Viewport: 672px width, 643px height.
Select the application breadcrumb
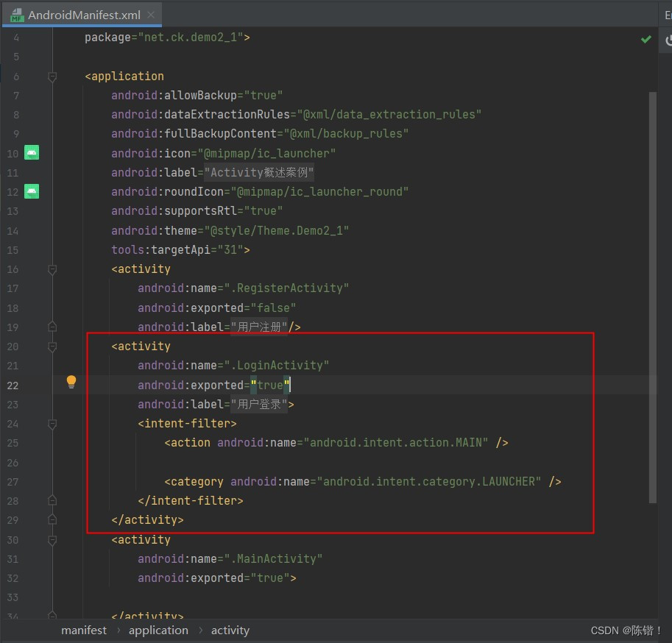point(158,630)
